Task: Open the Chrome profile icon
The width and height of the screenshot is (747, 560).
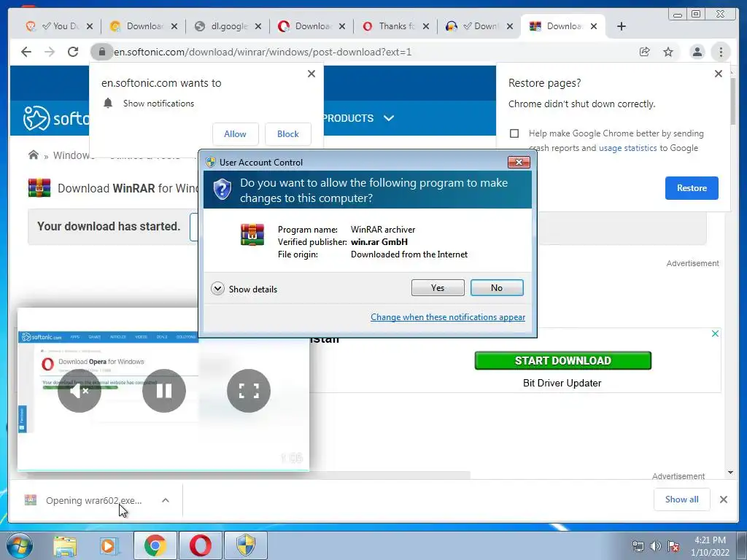Action: pyautogui.click(x=697, y=52)
